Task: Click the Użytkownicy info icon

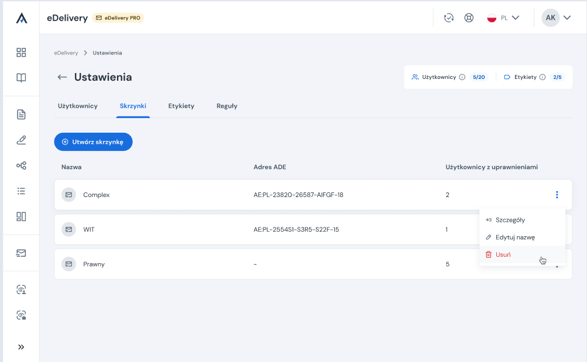Action: tap(462, 77)
